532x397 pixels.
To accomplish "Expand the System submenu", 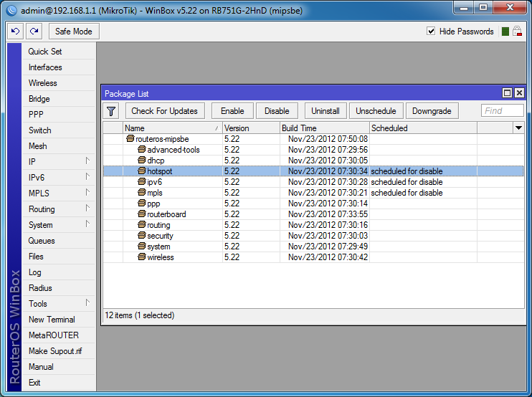I will pyautogui.click(x=87, y=224).
